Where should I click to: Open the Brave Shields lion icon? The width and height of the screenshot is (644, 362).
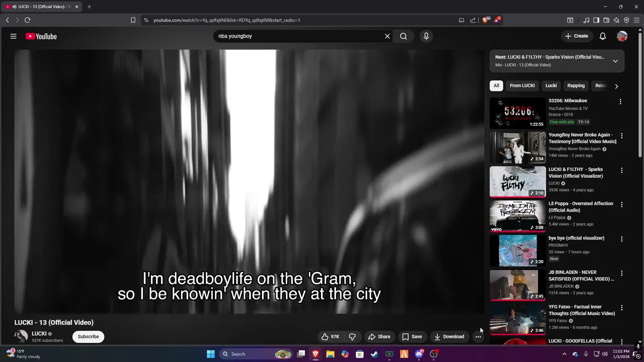[x=486, y=20]
